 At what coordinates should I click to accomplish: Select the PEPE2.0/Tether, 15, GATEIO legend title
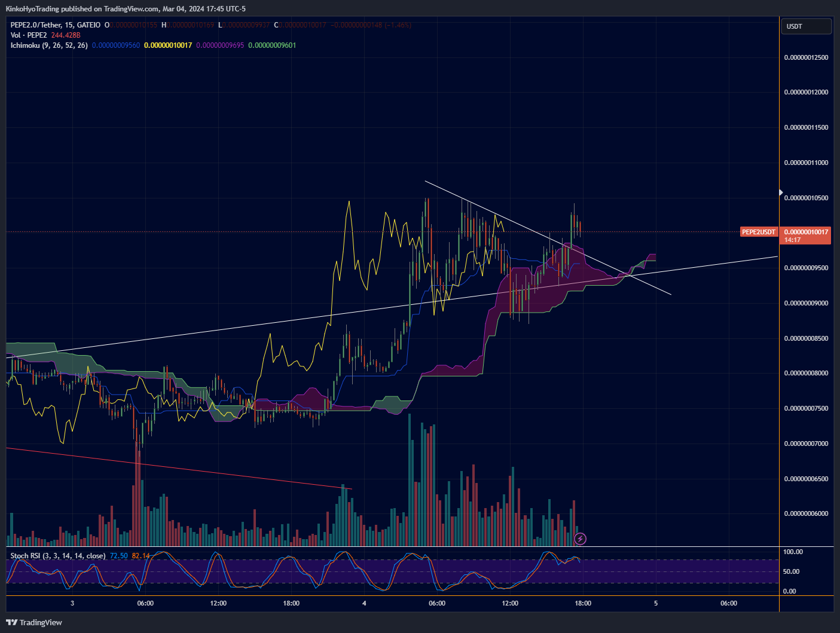pos(56,25)
